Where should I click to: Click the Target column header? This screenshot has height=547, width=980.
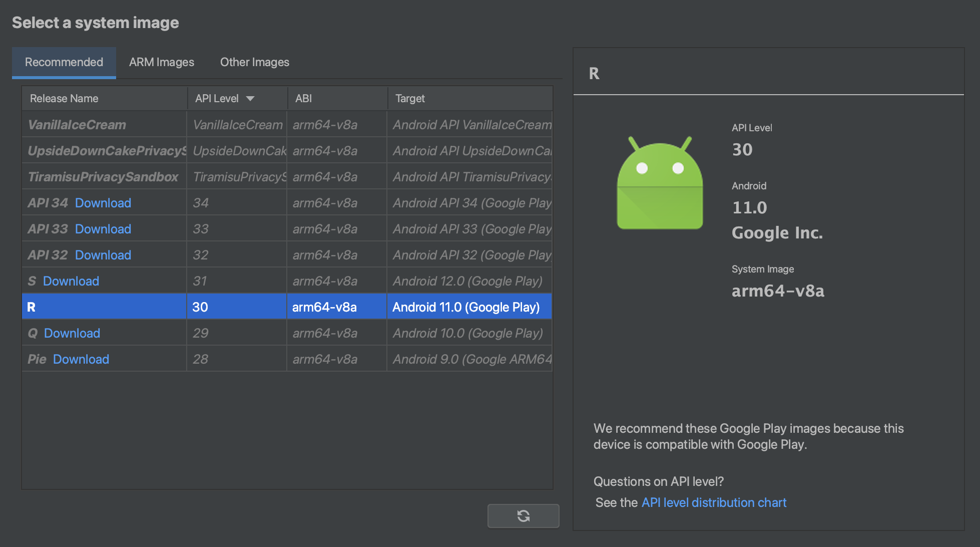pyautogui.click(x=409, y=99)
